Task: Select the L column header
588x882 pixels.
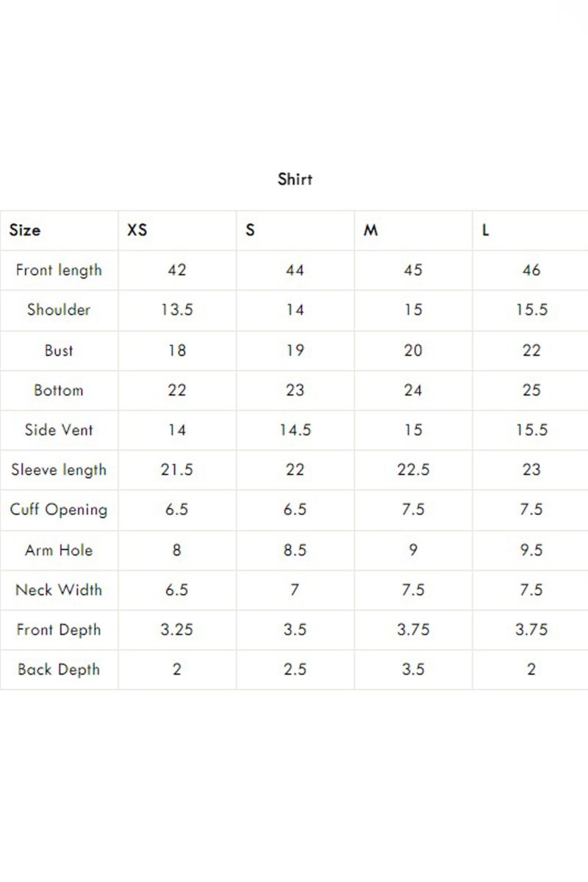Action: 486,230
